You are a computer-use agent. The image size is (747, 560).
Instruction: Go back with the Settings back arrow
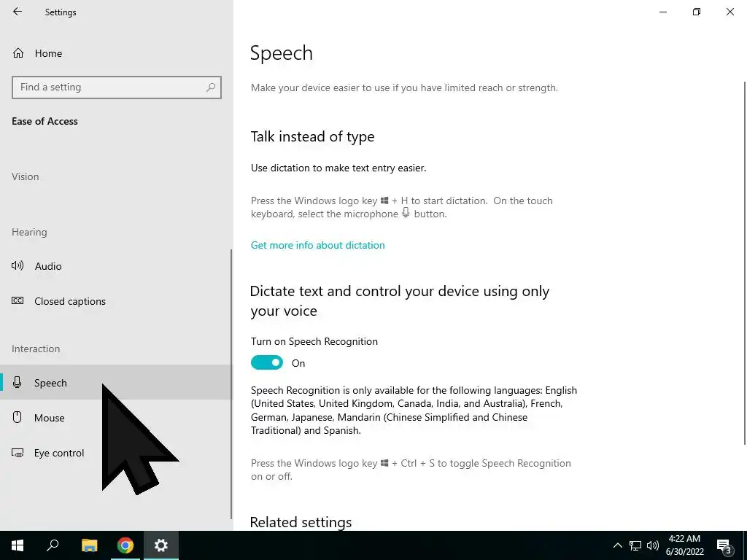point(18,12)
